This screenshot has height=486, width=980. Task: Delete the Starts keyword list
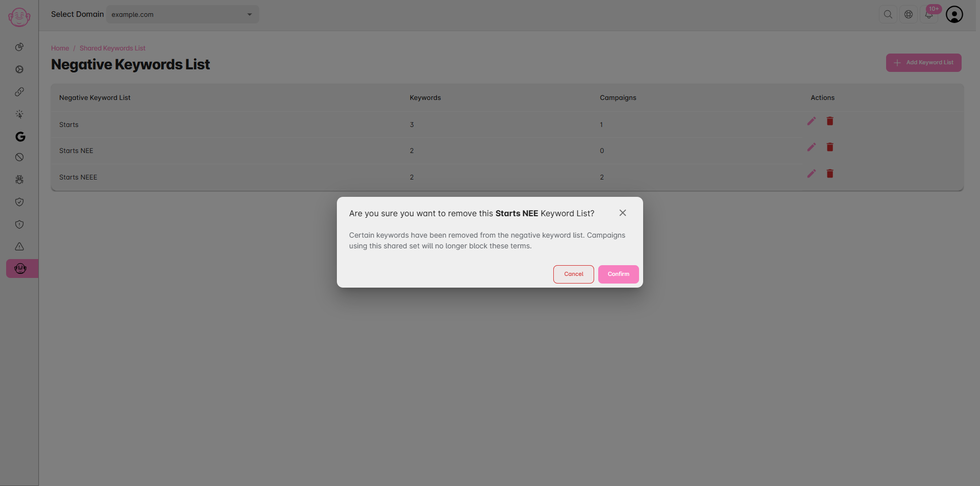tap(830, 121)
